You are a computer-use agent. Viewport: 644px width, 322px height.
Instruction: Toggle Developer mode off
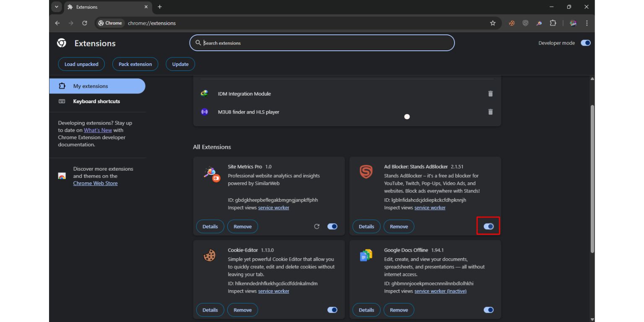point(586,43)
